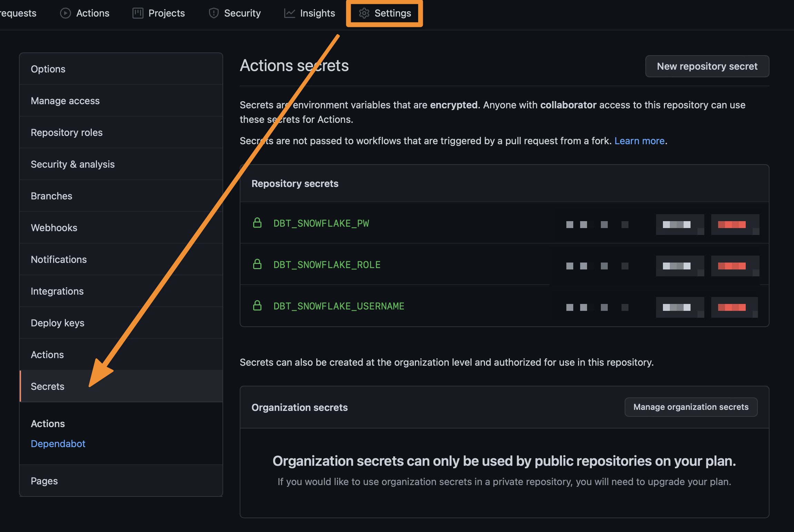Expand Branches settings in sidebar

pos(51,195)
